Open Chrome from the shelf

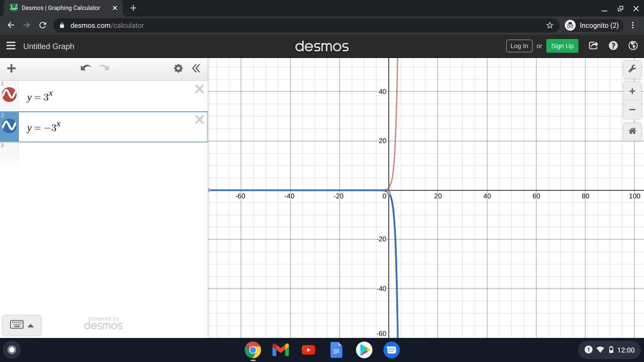point(253,350)
